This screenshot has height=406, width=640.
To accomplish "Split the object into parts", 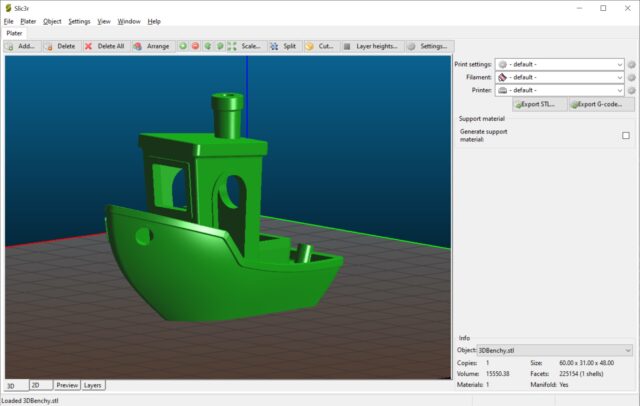I will pos(284,46).
